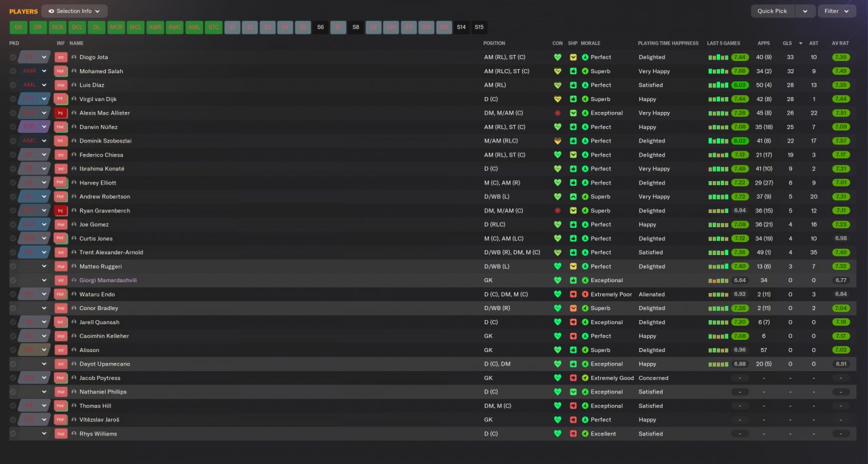Expand the Quick Pick arrow menu
The image size is (868, 464).
tap(805, 11)
